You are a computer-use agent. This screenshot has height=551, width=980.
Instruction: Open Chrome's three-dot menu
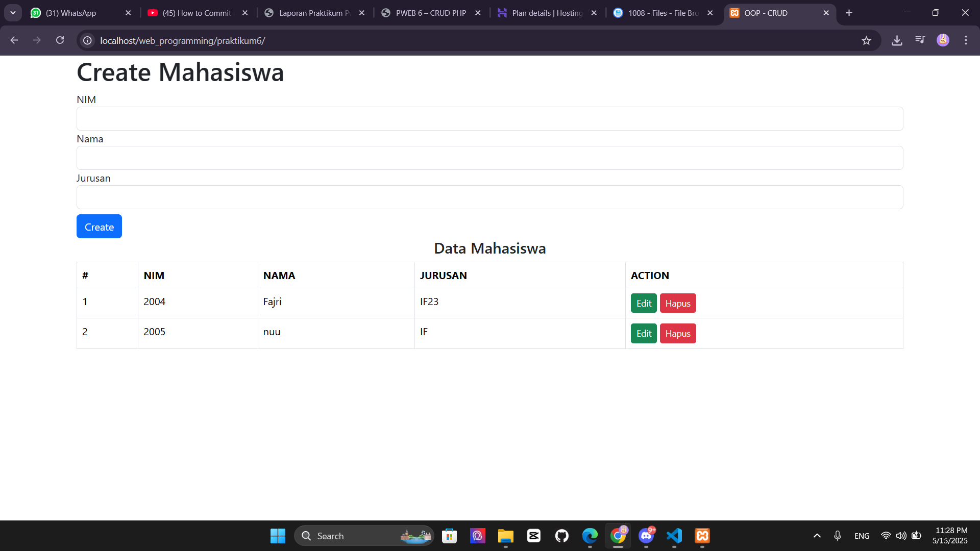[x=966, y=40]
